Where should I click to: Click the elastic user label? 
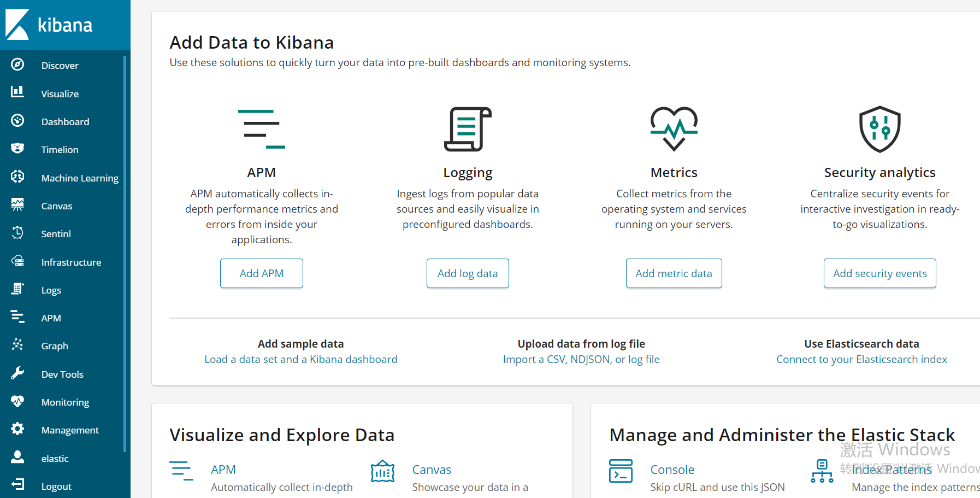pyautogui.click(x=55, y=459)
